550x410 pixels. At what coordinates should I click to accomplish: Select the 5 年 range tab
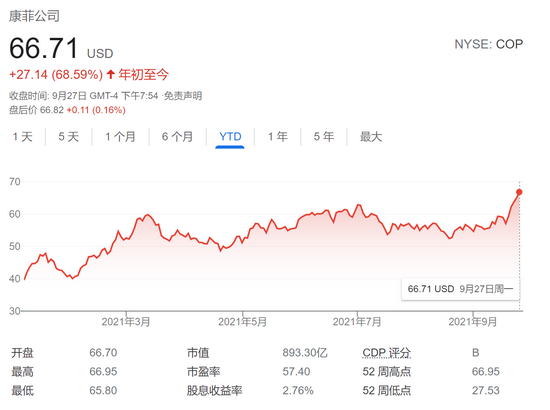324,136
